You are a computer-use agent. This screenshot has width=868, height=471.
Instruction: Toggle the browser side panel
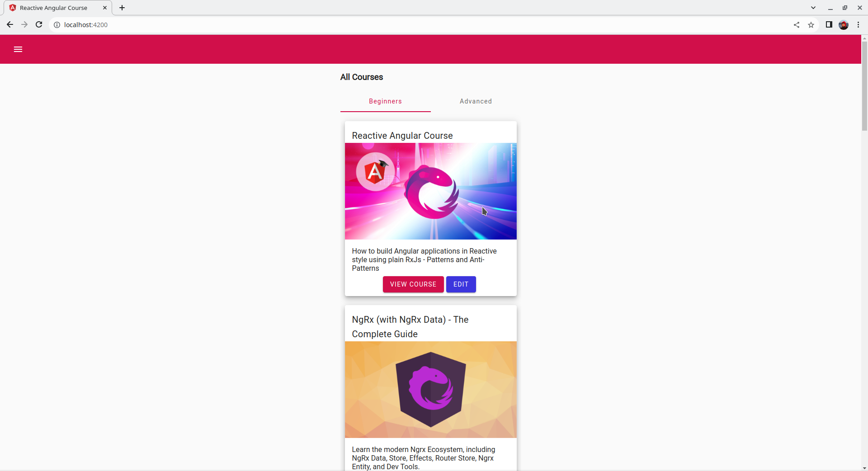(829, 25)
